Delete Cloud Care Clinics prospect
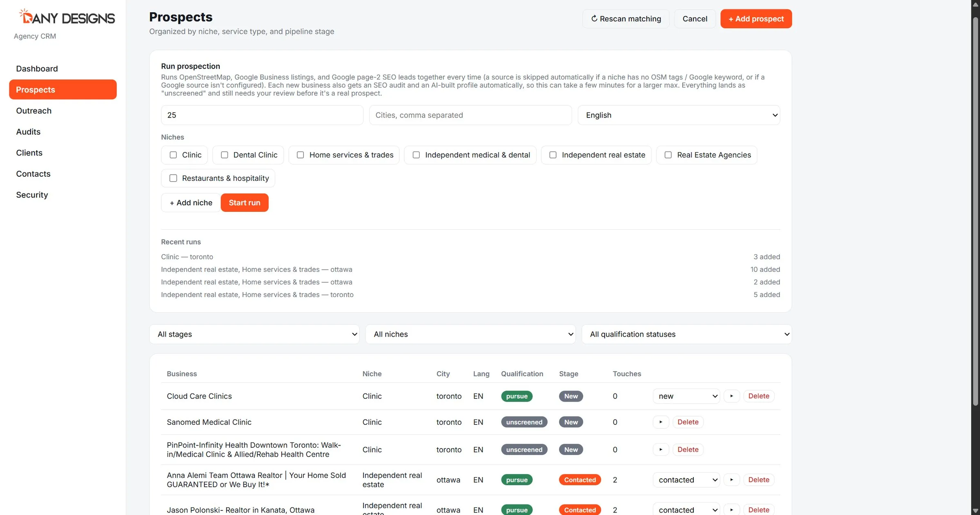980x515 pixels. [758, 396]
